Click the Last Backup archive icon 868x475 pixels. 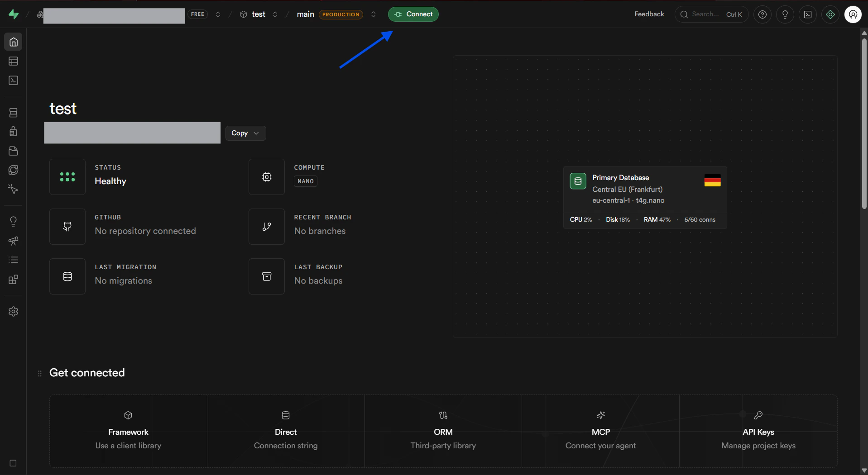267,276
